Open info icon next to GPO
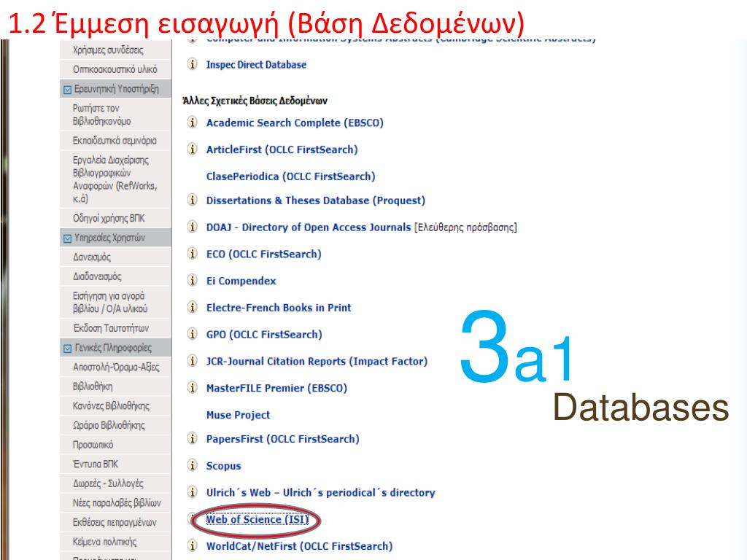Image resolution: width=747 pixels, height=560 pixels. pos(192,334)
